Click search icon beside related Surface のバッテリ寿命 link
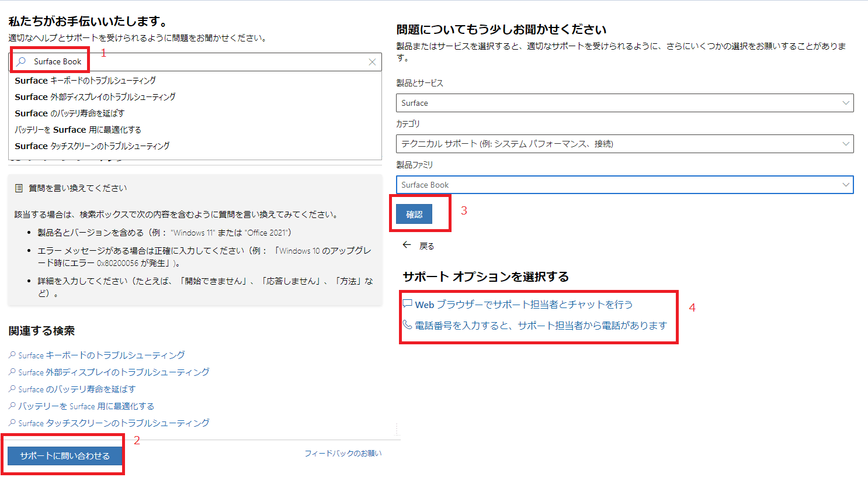 point(12,389)
